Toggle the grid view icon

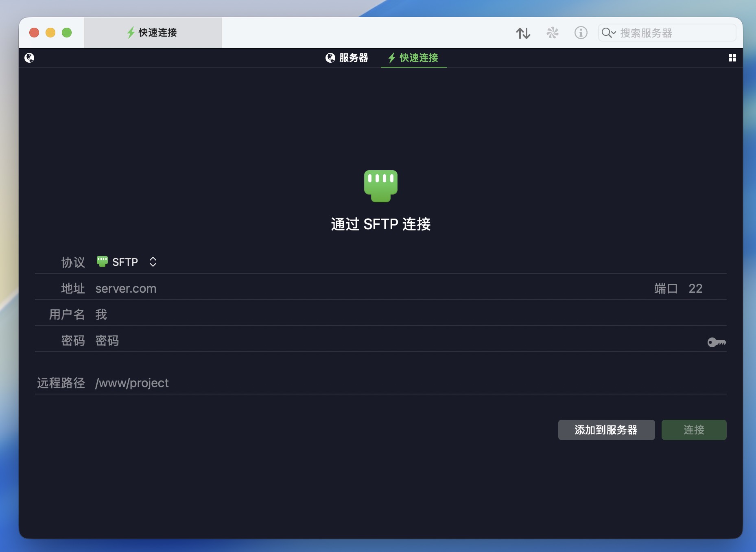(732, 58)
